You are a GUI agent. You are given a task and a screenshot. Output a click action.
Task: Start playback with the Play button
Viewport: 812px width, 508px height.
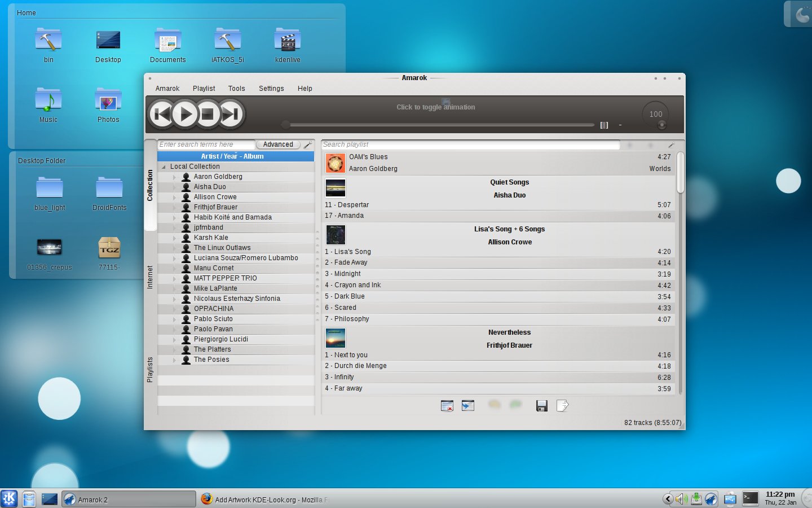coord(184,115)
